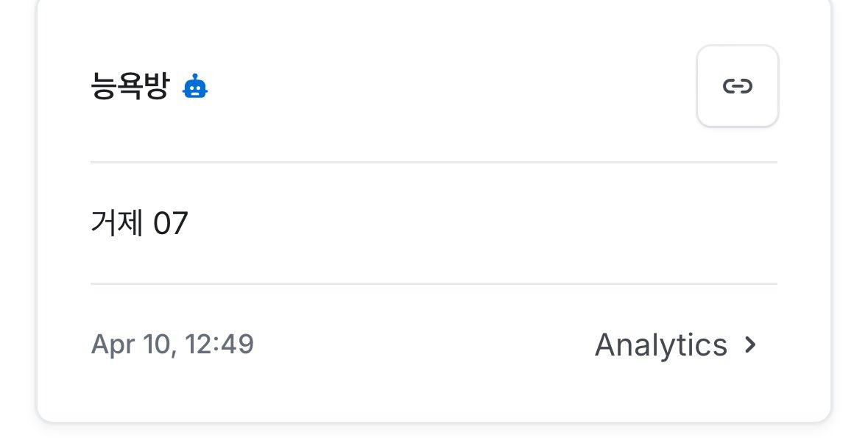Go to Analytics via the footer row
The image size is (868, 438).
coord(674,345)
